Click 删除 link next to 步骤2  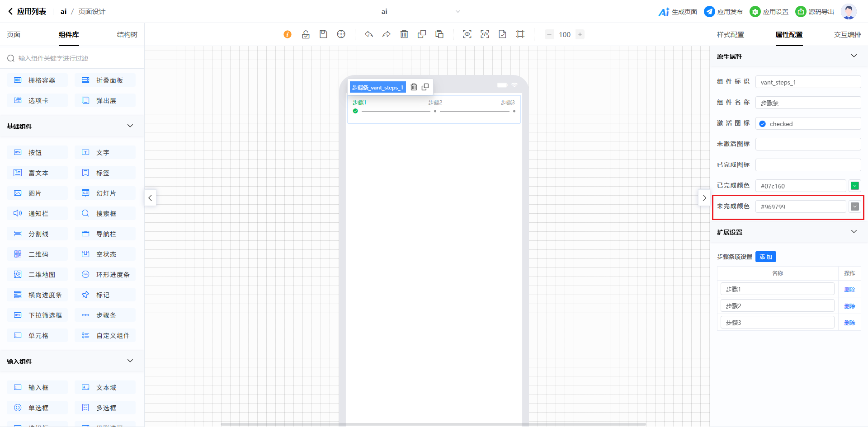click(849, 306)
